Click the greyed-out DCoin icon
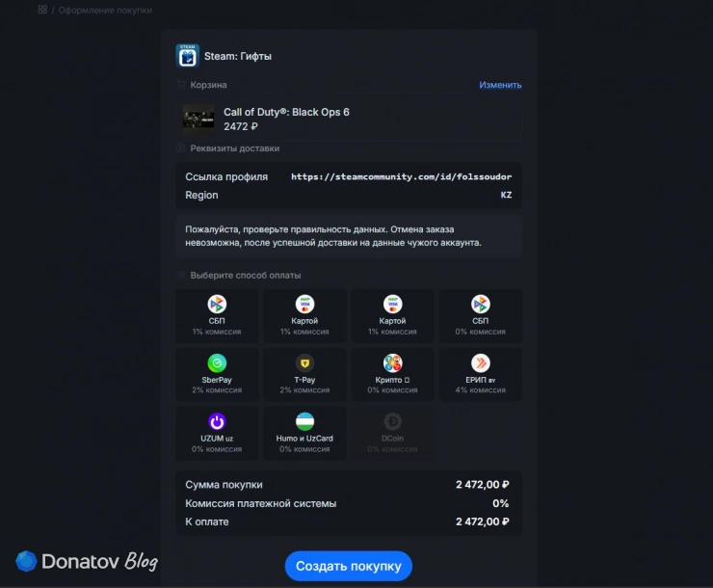 392,421
